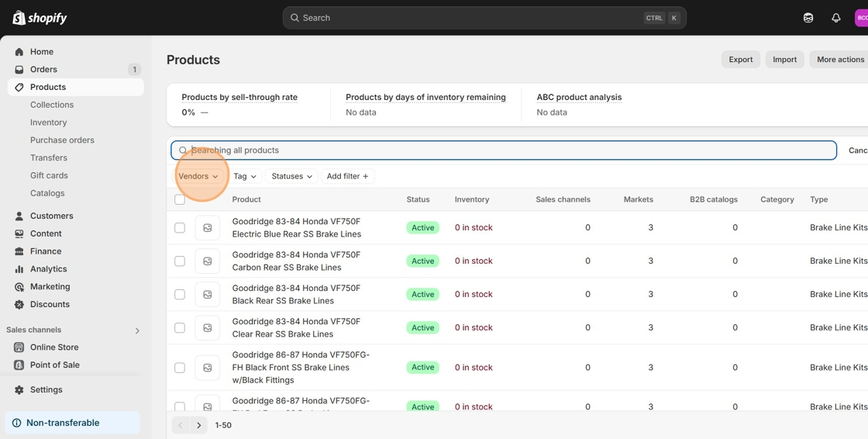Click the Non-transferable info icon
The height and width of the screenshot is (439, 868).
click(x=16, y=423)
